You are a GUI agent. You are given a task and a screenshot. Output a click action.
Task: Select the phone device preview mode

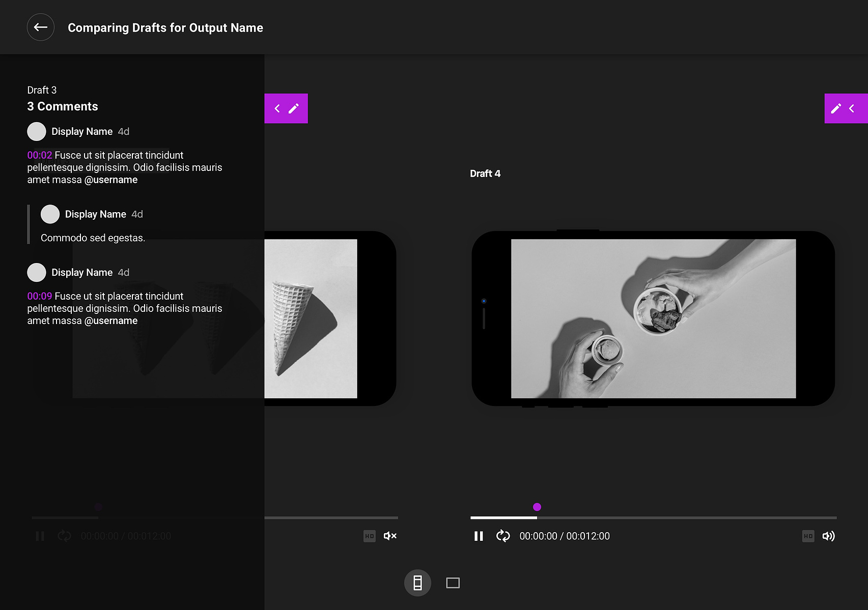(x=417, y=583)
